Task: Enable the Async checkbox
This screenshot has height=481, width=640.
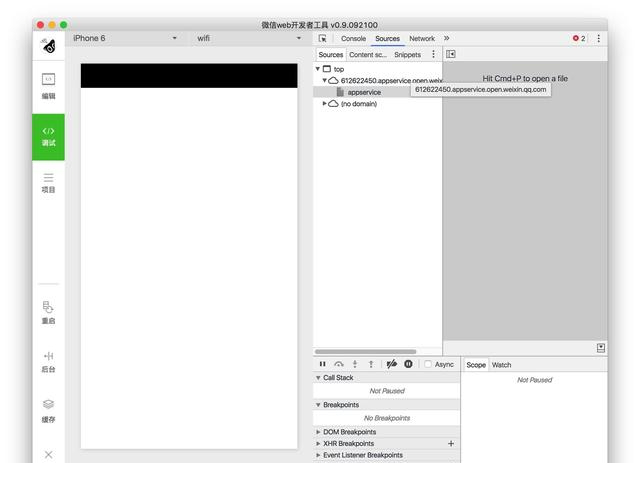Action: 428,364
